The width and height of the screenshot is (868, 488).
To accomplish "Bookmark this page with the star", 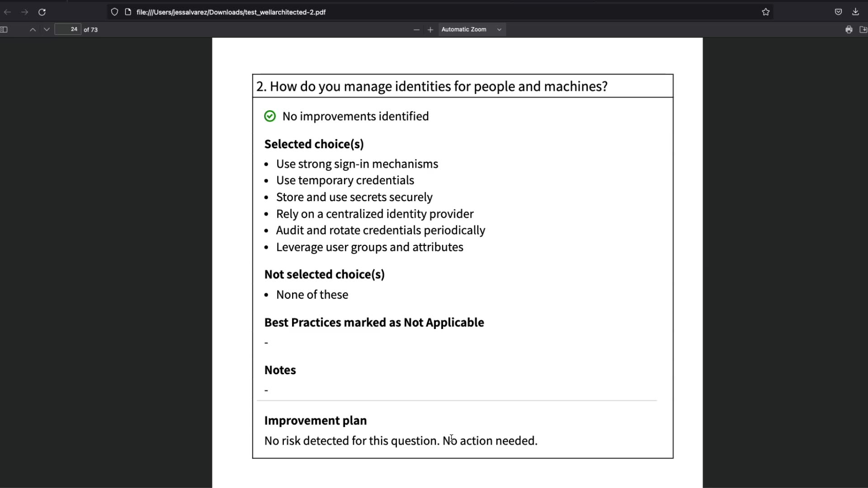I will point(765,12).
